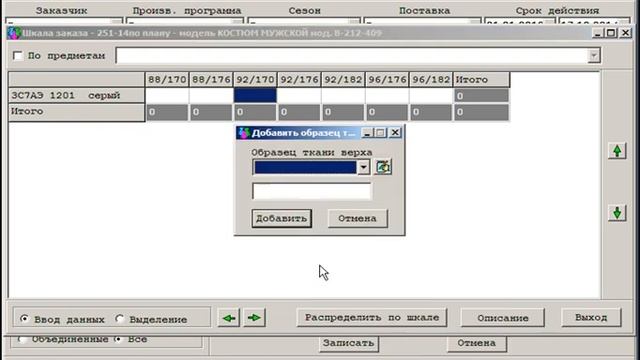Click Распределить по шкале button
Viewport: 640px width, 360px height.
pos(372,318)
